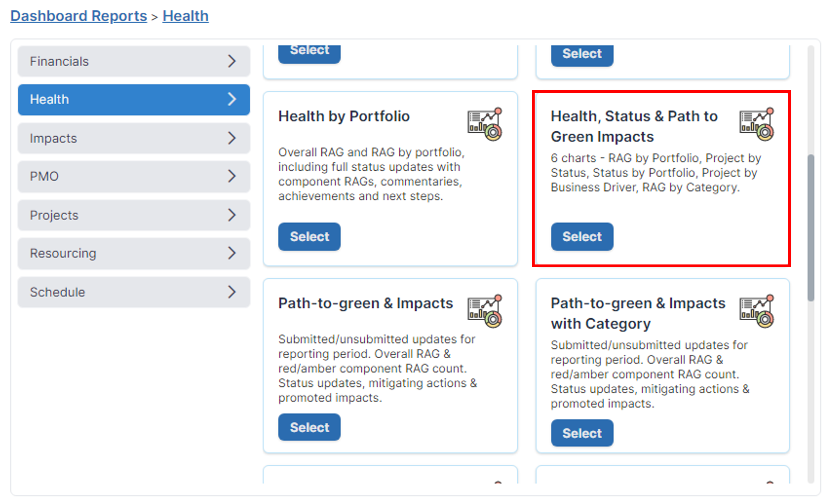The image size is (829, 504).
Task: Select the Path-to-green & Impacts report
Action: [x=309, y=427]
